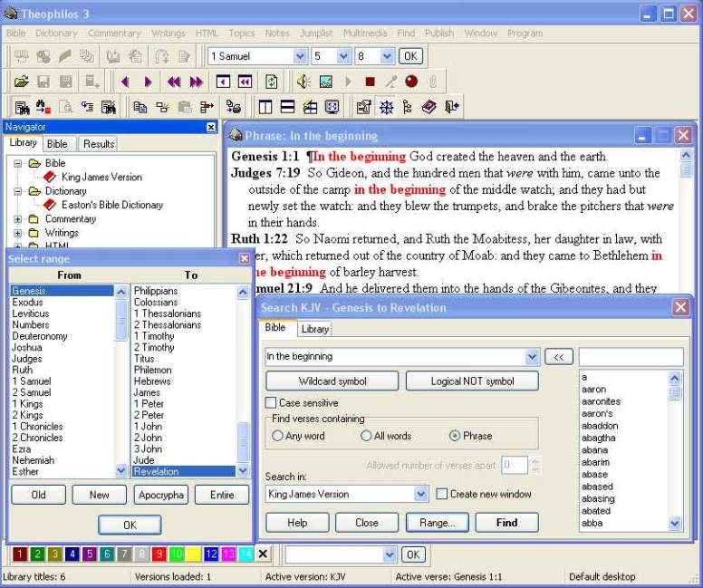The height and width of the screenshot is (588, 703).
Task: Click the Entire button in Select range
Action: [x=222, y=495]
